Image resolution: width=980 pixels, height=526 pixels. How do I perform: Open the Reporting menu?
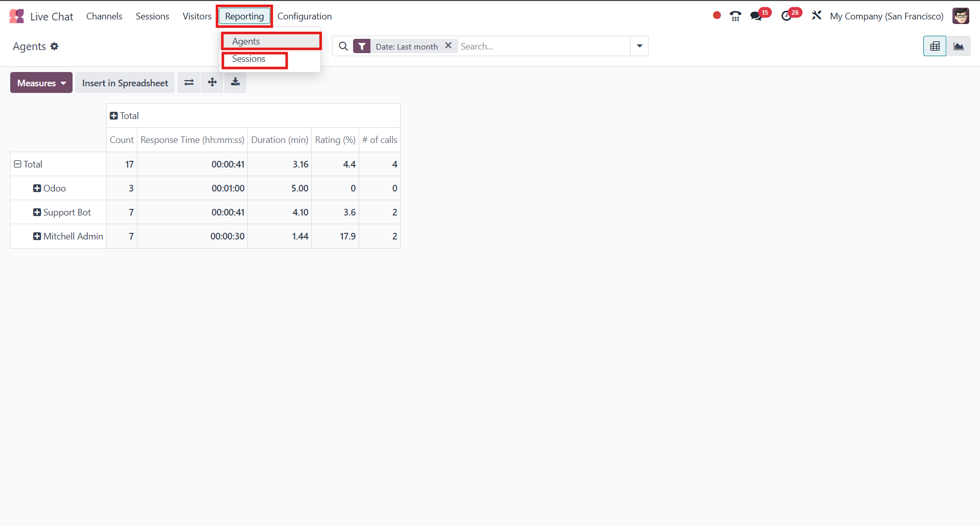244,16
